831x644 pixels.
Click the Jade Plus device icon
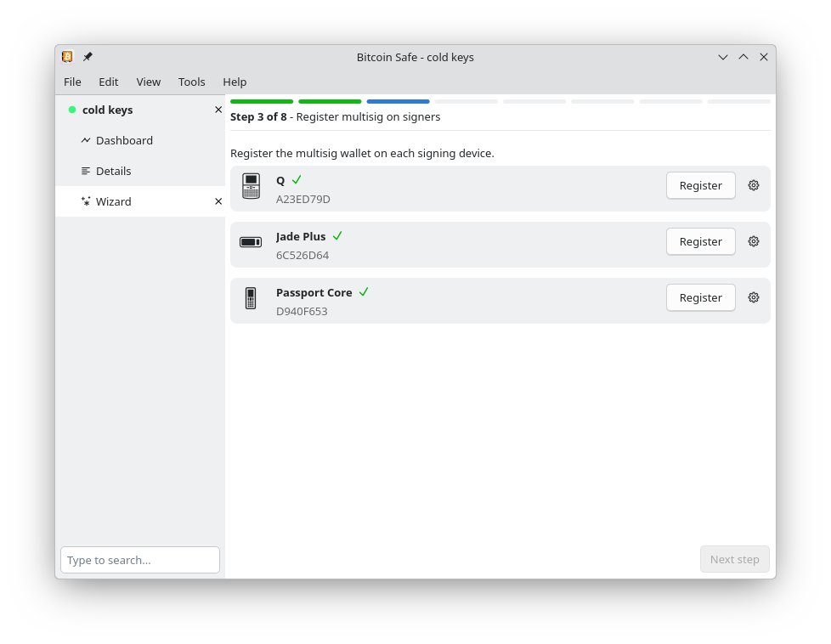251,242
